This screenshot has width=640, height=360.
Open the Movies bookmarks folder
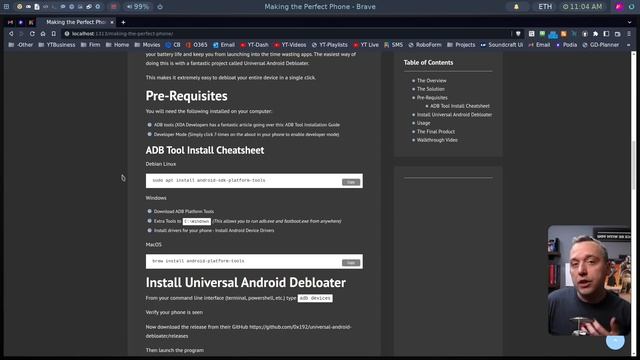click(x=147, y=45)
